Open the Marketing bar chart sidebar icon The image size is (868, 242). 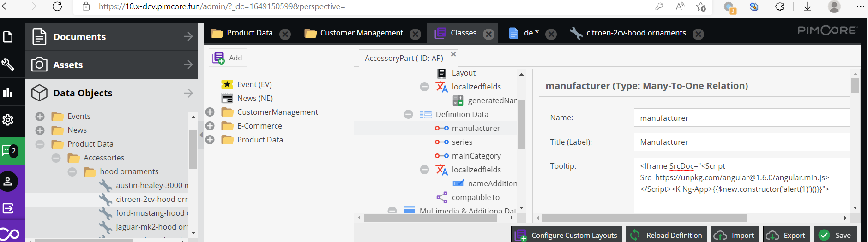8,92
